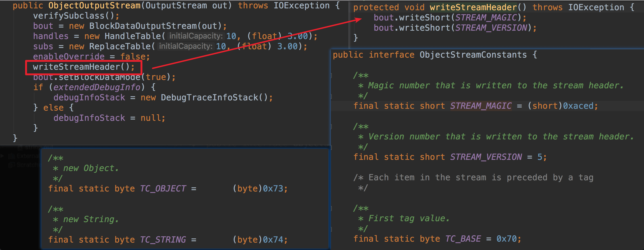Click setBlockDataMode in the constructor
This screenshot has width=644, height=250.
click(100, 77)
